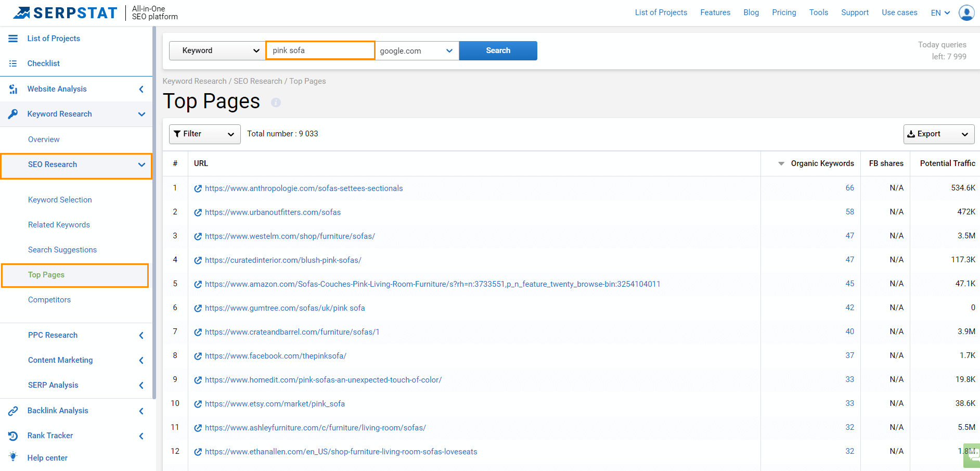Click the blue Search button
This screenshot has width=980, height=471.
click(x=498, y=50)
